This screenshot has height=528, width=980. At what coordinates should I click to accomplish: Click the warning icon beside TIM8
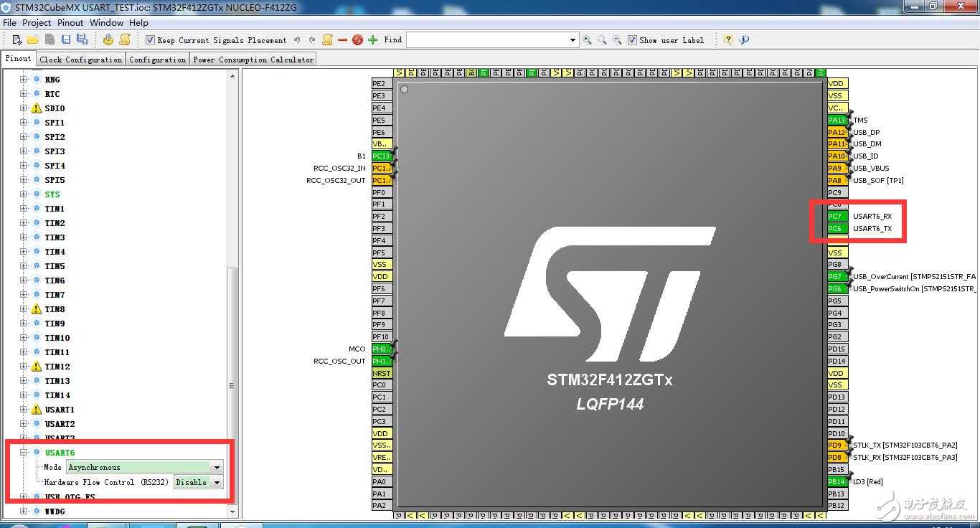37,309
